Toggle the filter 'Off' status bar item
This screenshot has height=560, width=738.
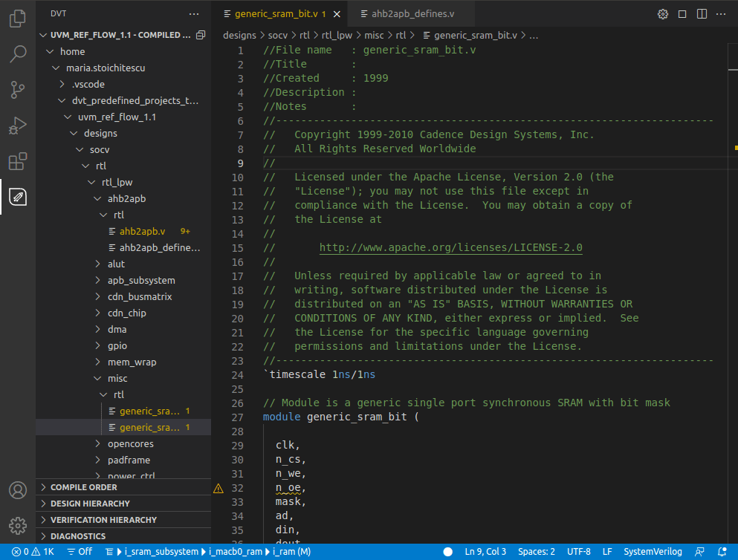coord(80,552)
